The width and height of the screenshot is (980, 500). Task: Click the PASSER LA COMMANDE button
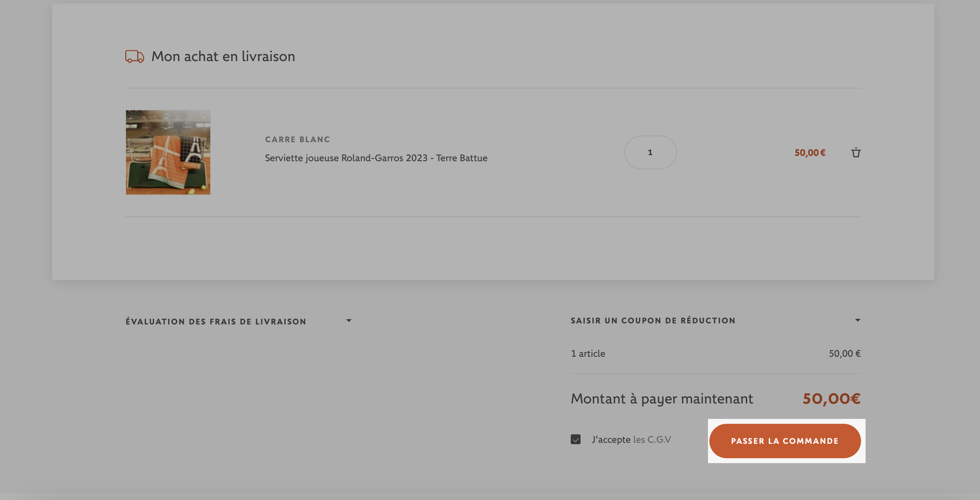785,441
